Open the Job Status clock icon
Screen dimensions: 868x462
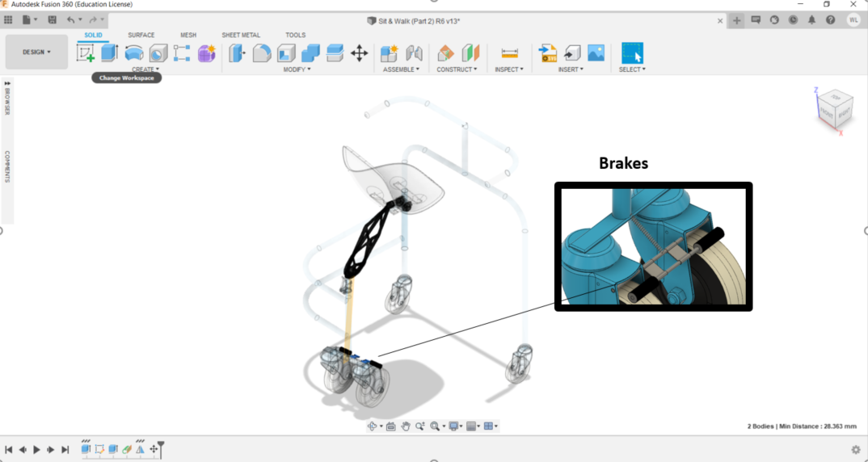point(794,20)
